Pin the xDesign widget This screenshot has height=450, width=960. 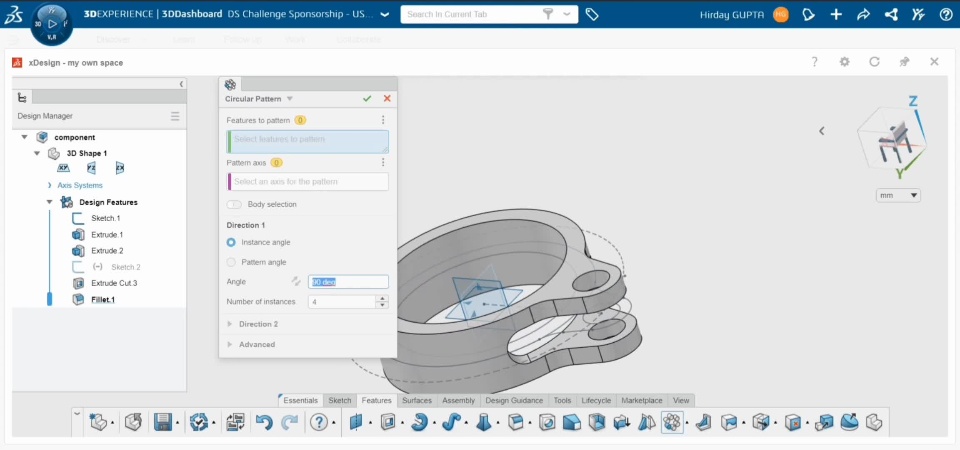(x=904, y=62)
